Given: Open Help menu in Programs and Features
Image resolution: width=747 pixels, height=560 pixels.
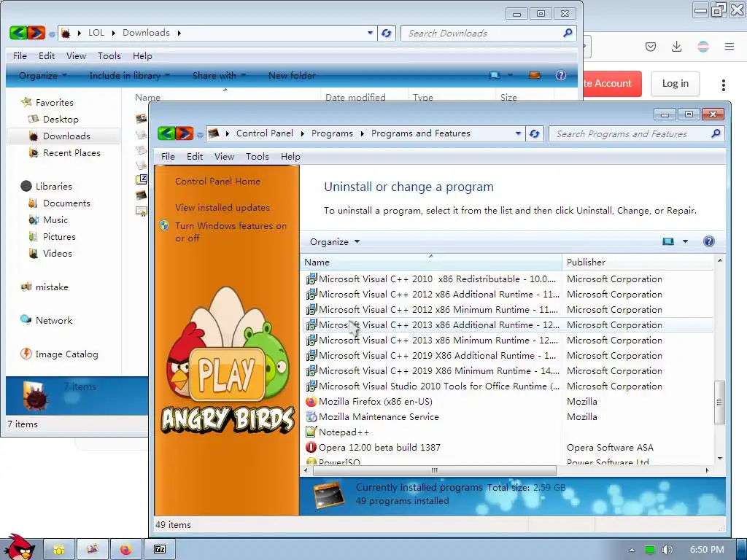Looking at the screenshot, I should click(290, 156).
